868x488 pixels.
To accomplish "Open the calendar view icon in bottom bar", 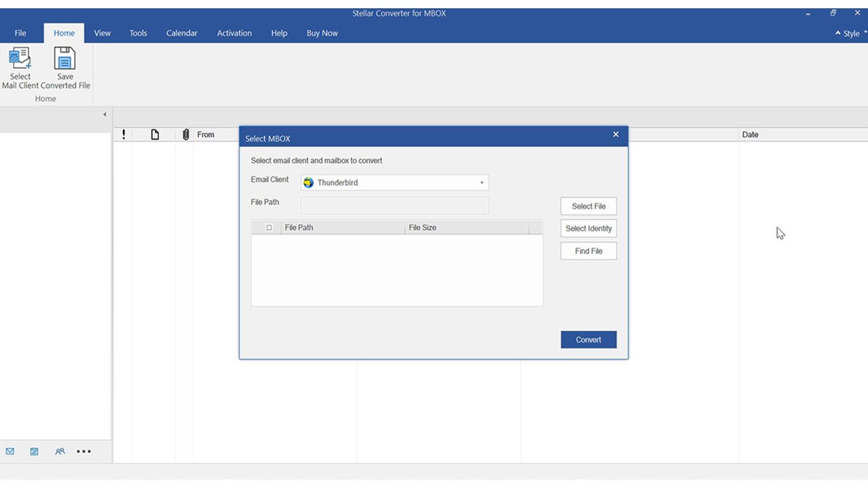I will point(34,451).
